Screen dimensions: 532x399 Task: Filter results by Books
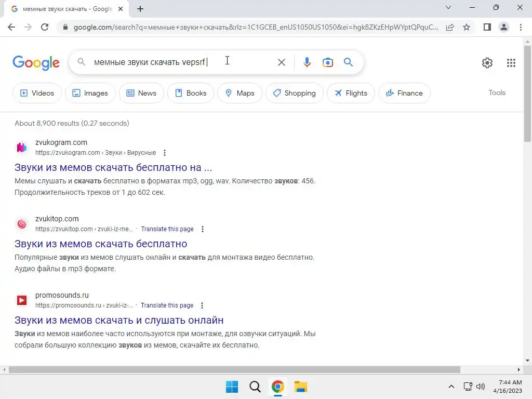[x=190, y=93]
